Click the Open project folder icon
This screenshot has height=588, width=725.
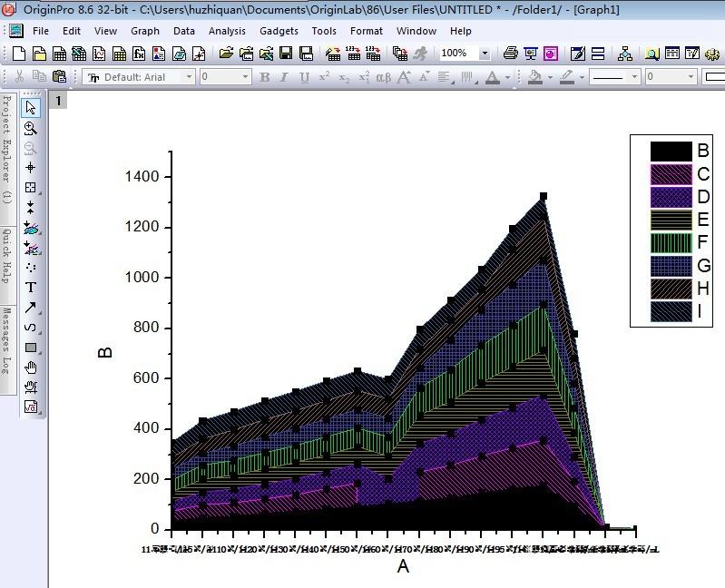226,54
